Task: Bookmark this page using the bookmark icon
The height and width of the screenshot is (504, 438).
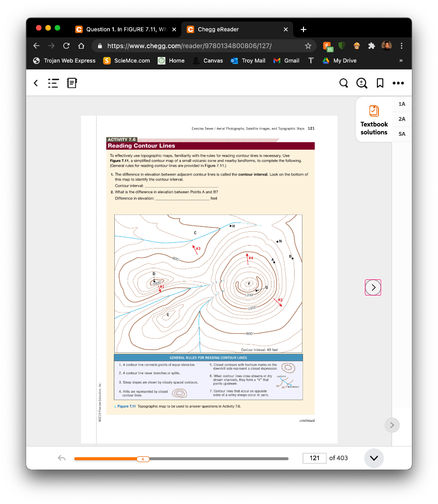Action: [379, 83]
